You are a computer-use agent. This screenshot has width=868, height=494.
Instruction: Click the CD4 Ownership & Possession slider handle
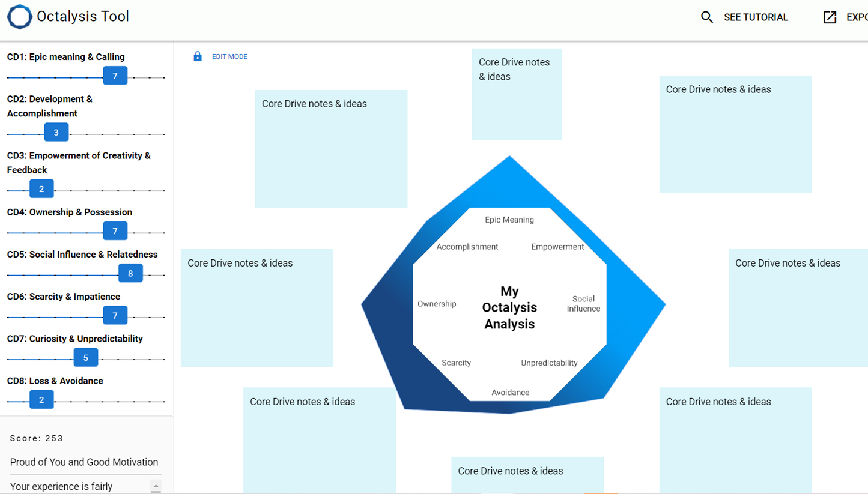[x=115, y=230]
